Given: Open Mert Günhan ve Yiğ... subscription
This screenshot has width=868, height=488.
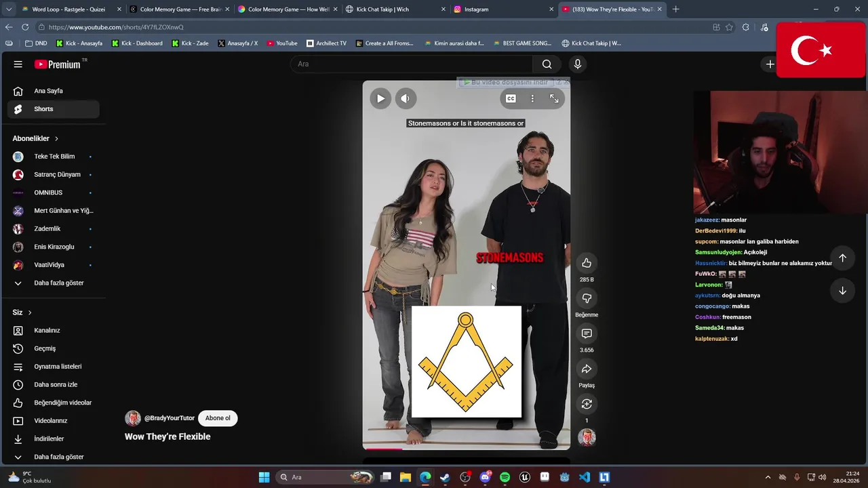Looking at the screenshot, I should coord(53,211).
